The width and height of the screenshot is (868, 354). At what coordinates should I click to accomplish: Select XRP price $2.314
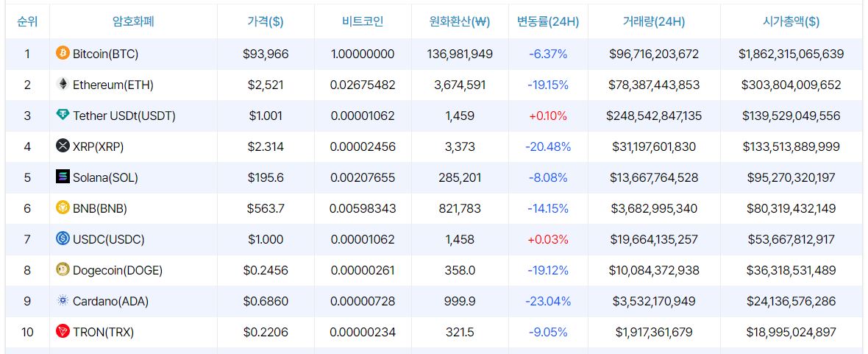point(266,147)
